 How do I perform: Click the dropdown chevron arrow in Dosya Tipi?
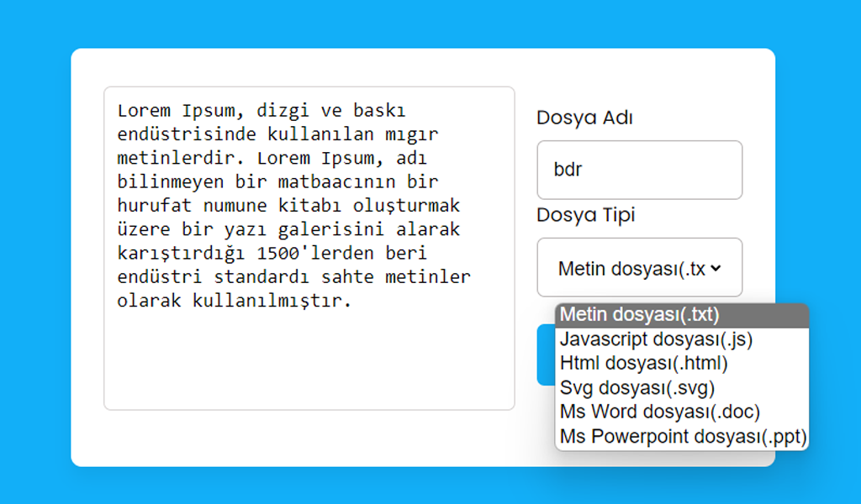(x=716, y=268)
